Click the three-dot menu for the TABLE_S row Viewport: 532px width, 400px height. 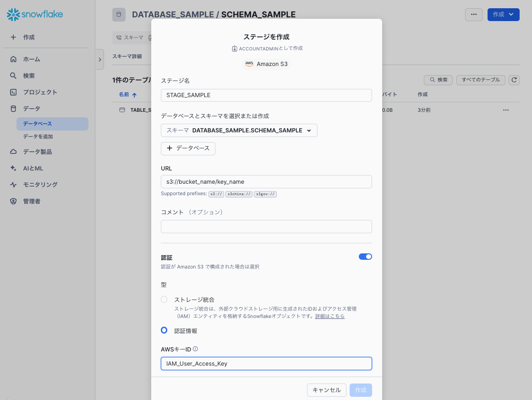[x=506, y=110]
